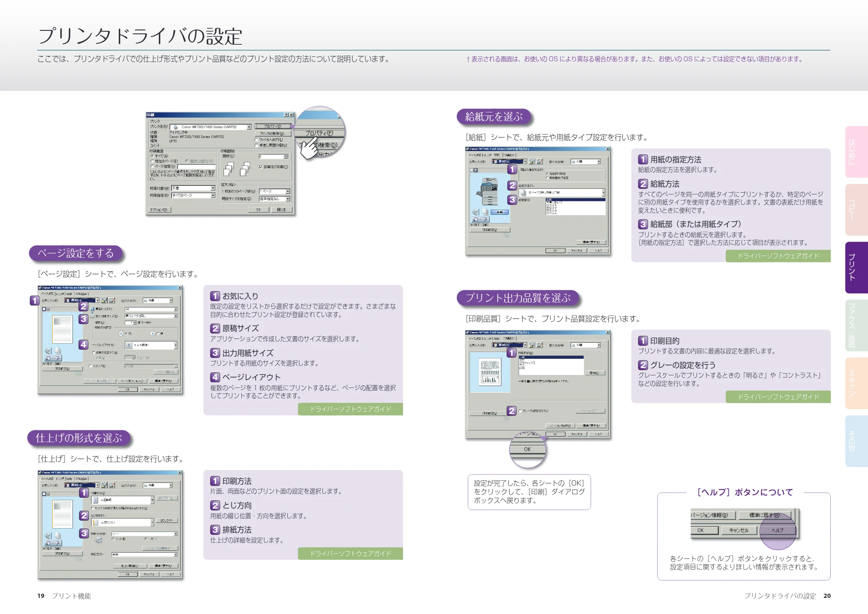Screen dimensions: 868x614
Task: Click 部数 spinner arrows in 印刷 dialog
Action: coord(286,157)
